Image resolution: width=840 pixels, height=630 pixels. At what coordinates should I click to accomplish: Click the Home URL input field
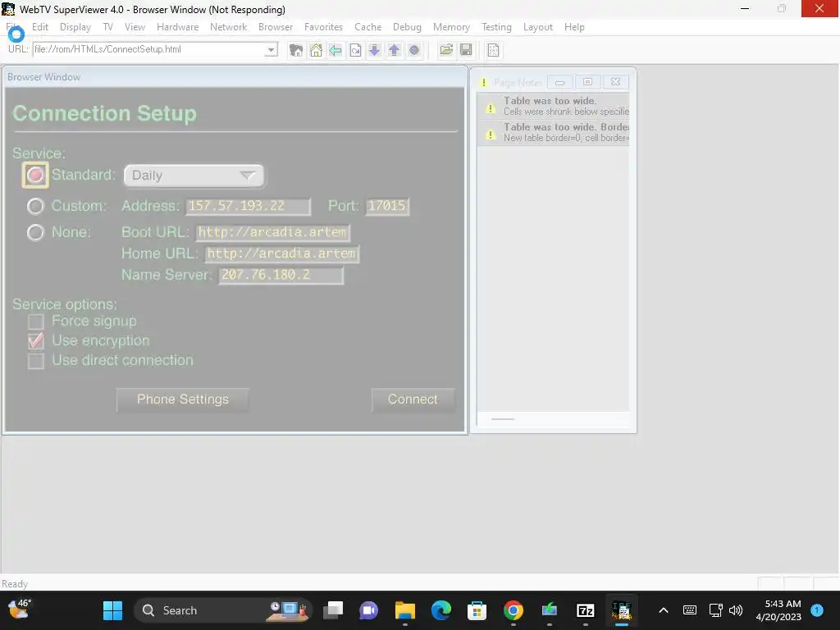282,253
